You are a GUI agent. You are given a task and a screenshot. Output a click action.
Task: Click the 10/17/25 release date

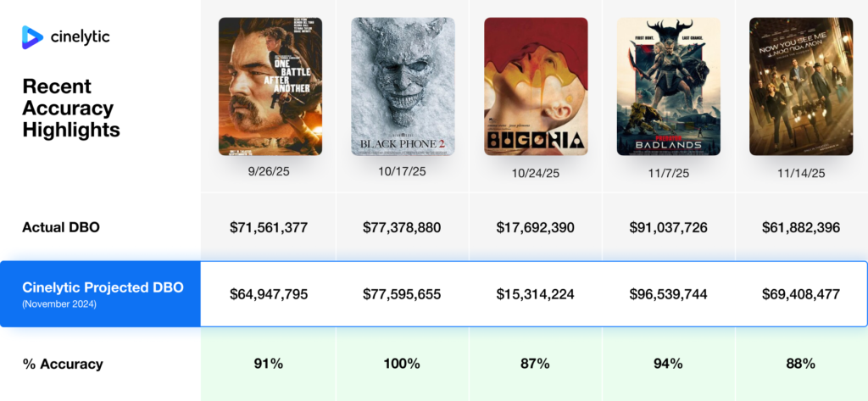pos(403,170)
